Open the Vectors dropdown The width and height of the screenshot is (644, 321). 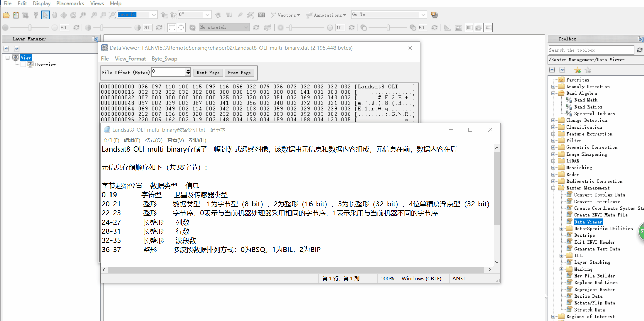pyautogui.click(x=286, y=15)
